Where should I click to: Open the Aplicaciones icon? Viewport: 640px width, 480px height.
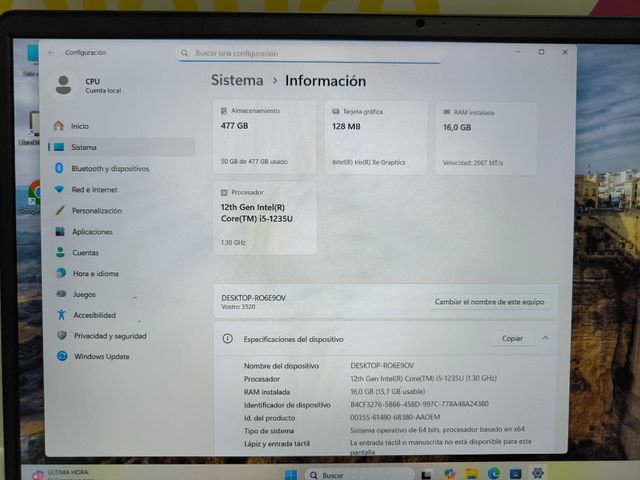pyautogui.click(x=60, y=231)
